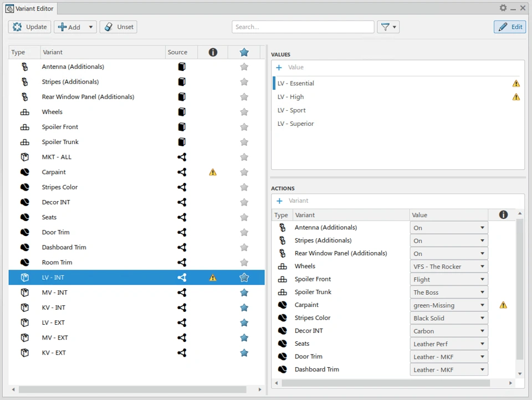Toggle favorite star for Antenna (Additionals)

click(x=244, y=67)
